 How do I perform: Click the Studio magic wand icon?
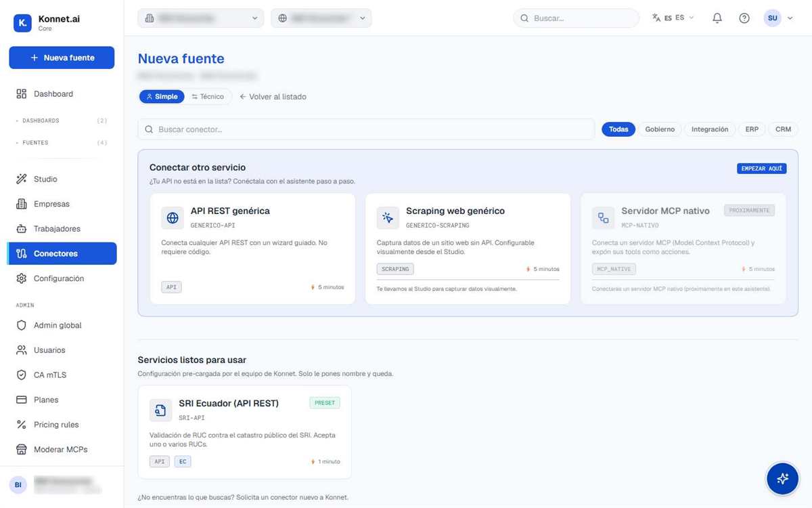click(21, 179)
